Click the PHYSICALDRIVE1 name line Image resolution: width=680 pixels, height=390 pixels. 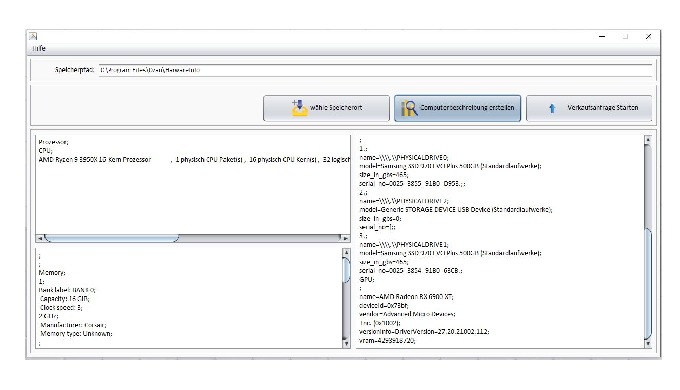click(x=404, y=244)
